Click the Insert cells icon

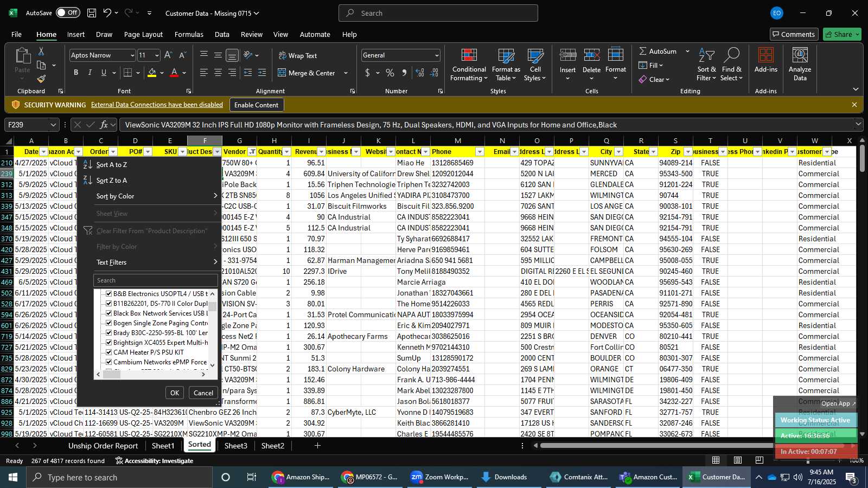(567, 55)
